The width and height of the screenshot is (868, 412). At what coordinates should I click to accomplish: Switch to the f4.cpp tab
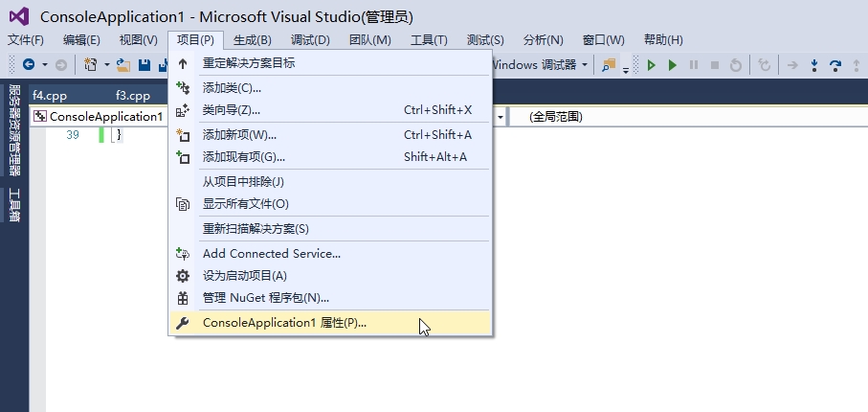point(49,96)
